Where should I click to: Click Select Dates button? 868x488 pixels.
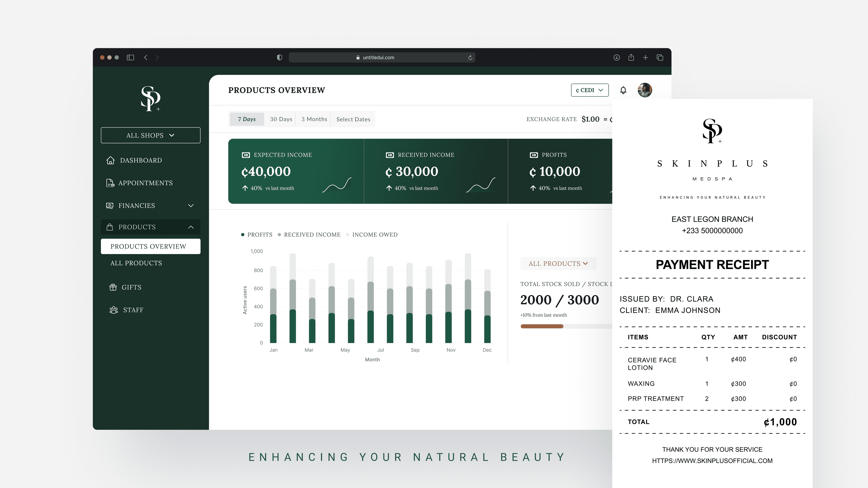click(353, 119)
